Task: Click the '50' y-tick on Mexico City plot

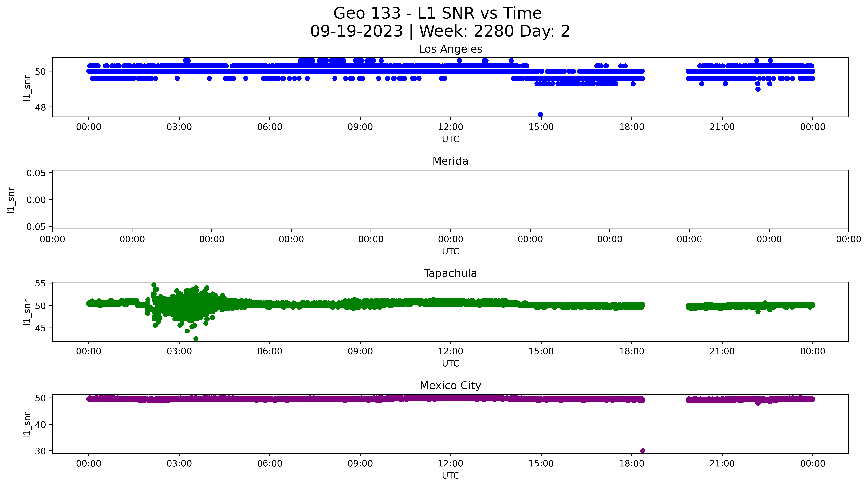Action: [41, 398]
